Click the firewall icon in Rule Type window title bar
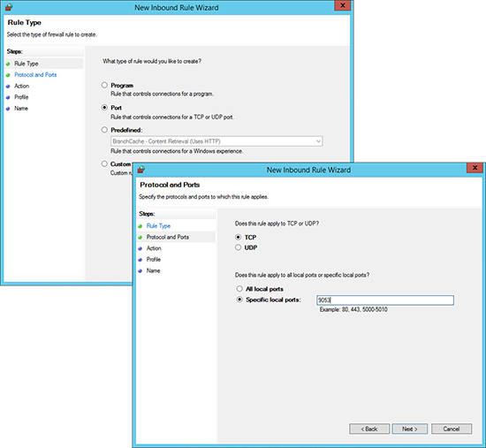 coord(9,7)
